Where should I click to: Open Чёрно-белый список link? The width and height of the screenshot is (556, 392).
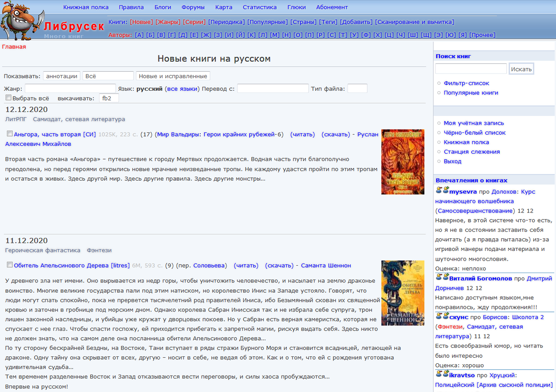(x=475, y=133)
